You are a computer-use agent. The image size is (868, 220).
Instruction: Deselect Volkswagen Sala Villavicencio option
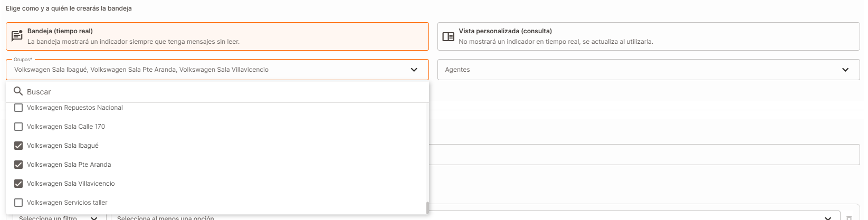click(18, 184)
